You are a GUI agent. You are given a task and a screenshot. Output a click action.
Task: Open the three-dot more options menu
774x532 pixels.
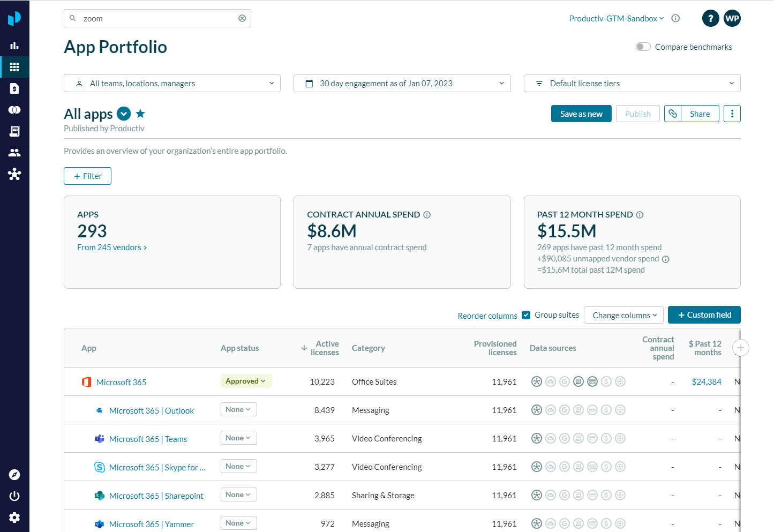click(732, 114)
